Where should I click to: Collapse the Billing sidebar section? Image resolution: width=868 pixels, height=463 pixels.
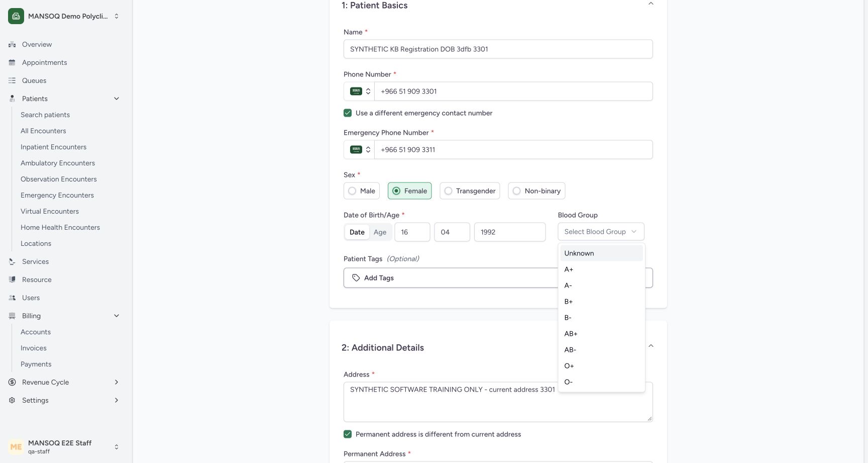point(117,316)
